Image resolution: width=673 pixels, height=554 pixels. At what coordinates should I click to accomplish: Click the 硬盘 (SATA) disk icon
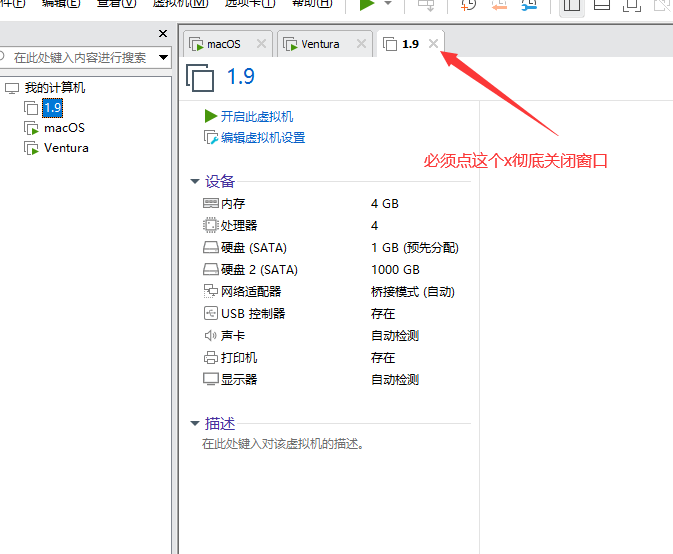click(x=211, y=247)
